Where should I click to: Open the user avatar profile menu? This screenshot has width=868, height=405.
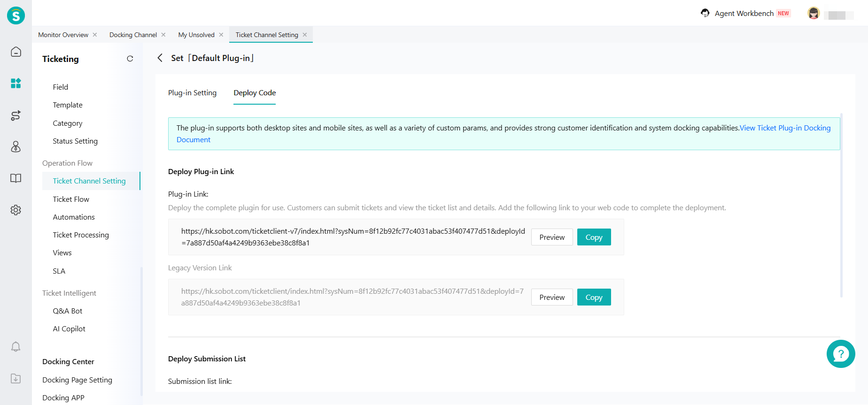click(814, 14)
